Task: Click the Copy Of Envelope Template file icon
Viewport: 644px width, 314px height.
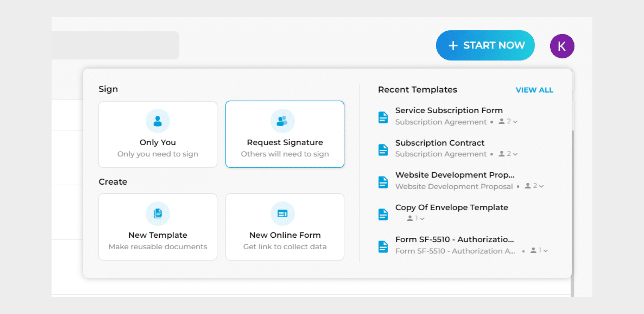Action: [383, 215]
